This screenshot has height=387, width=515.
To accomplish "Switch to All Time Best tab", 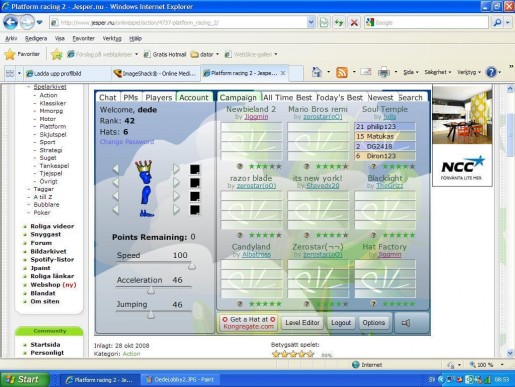I will 288,97.
